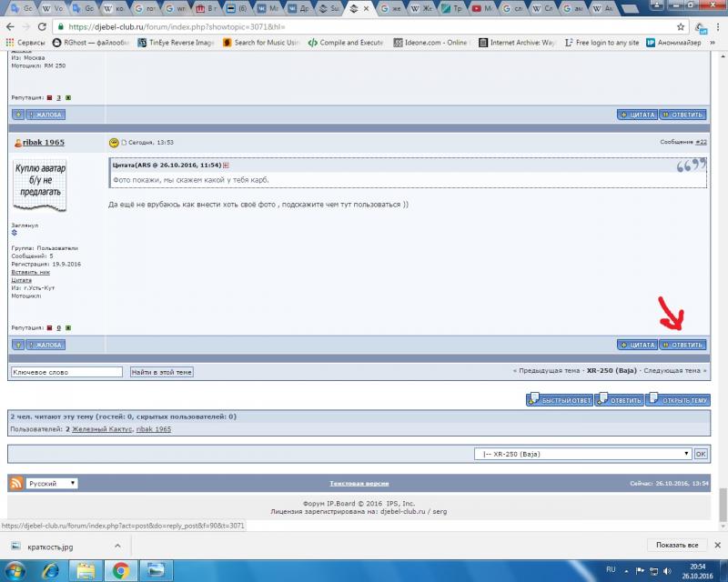Click the red snapback icon in the ARS quote header
The image size is (728, 582).
click(x=226, y=166)
